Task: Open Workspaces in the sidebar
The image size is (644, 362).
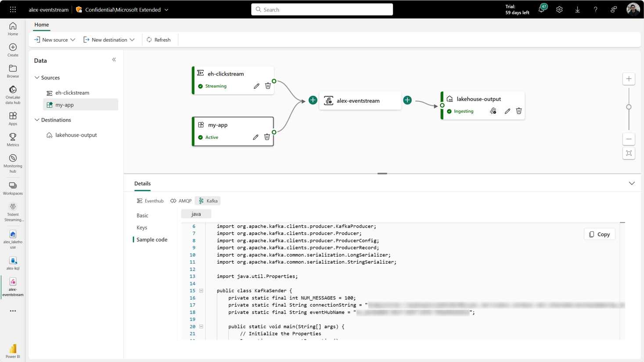Action: (13, 188)
